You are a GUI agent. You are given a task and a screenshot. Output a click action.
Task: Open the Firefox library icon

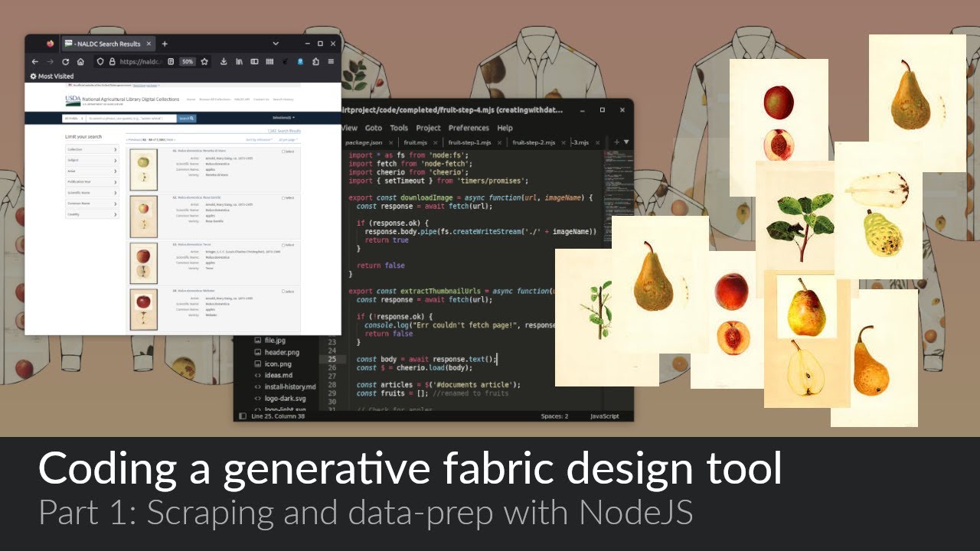(239, 61)
